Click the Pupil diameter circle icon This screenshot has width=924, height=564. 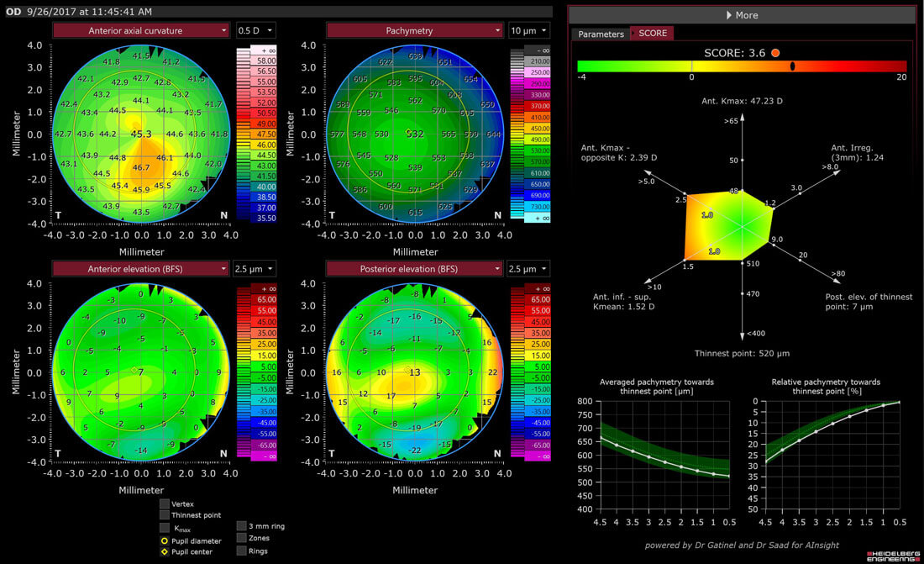(x=165, y=540)
